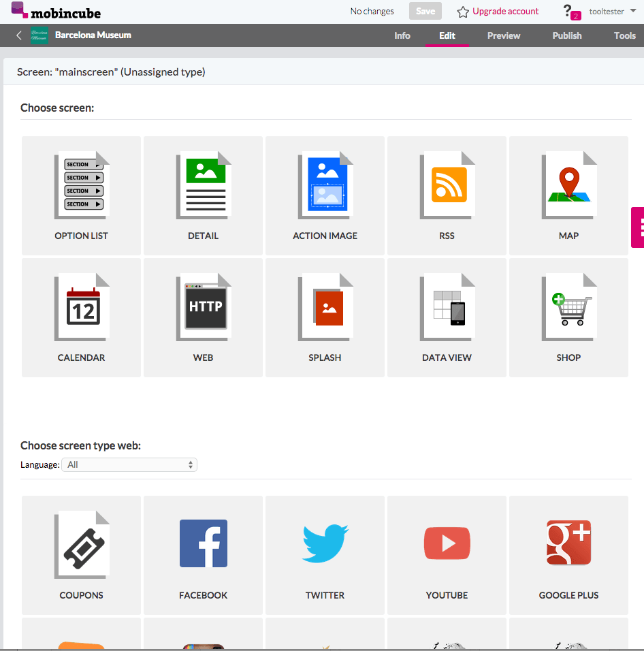This screenshot has width=644, height=651.
Task: Select the Splash screen type icon
Action: point(325,307)
